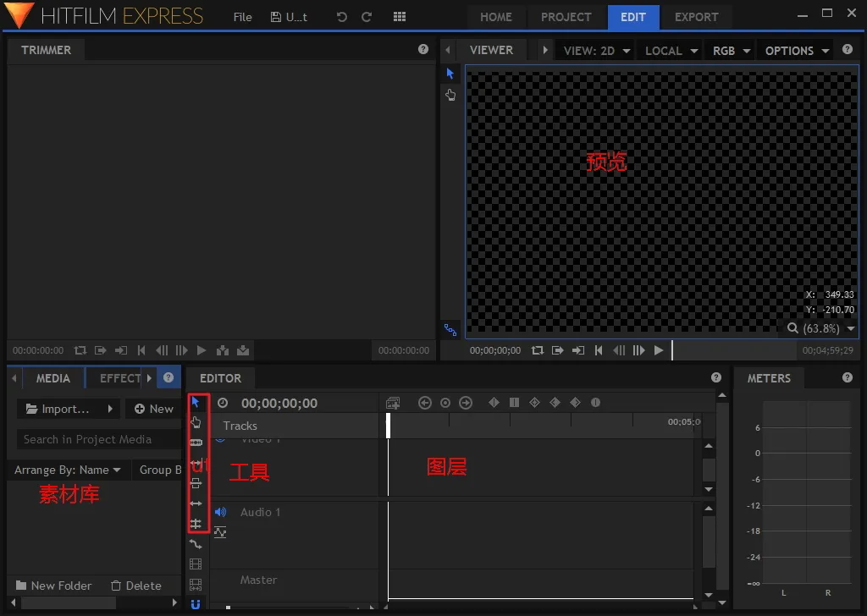Jump to previous keyframe in Editor

tap(425, 403)
